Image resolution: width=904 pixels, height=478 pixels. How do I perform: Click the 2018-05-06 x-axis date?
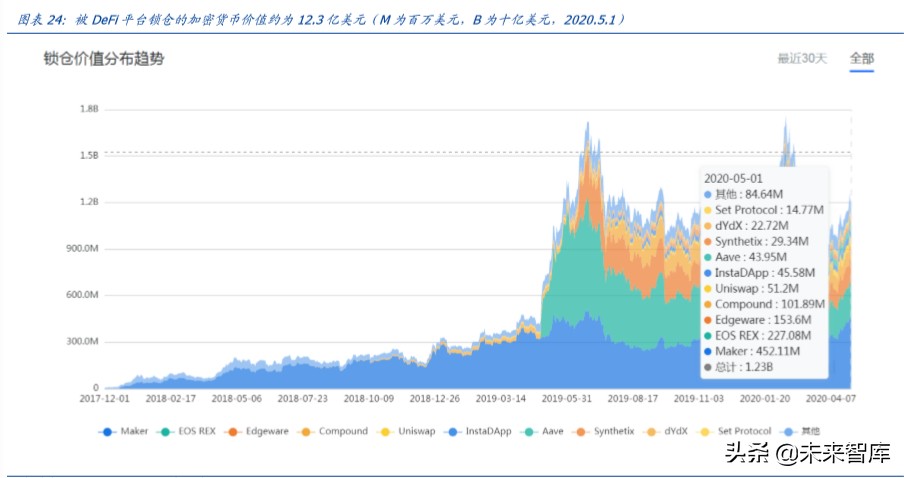pos(236,398)
